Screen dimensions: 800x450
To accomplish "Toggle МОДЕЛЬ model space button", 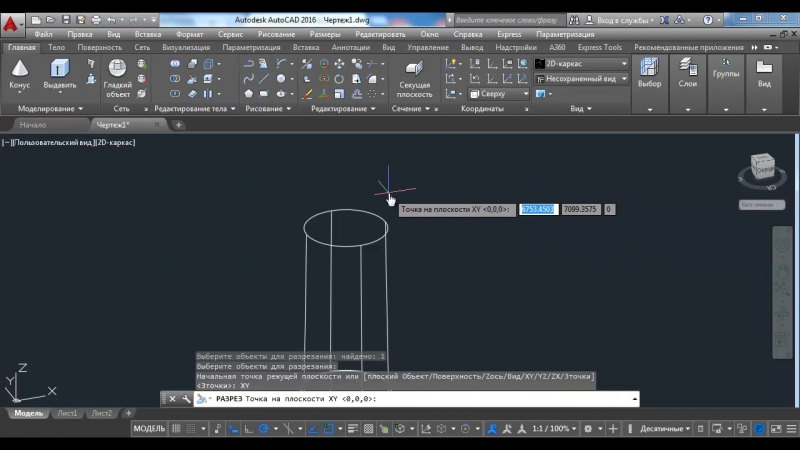I will point(149,429).
